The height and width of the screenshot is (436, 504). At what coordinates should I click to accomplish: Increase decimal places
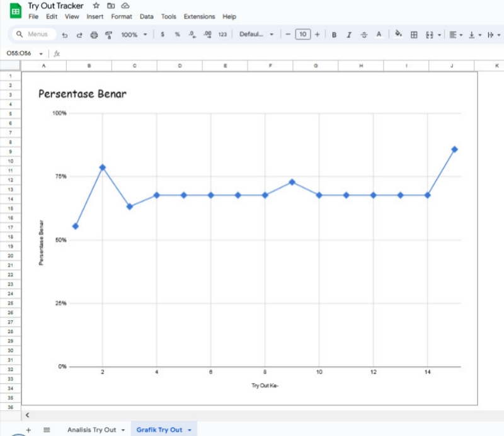pyautogui.click(x=207, y=35)
